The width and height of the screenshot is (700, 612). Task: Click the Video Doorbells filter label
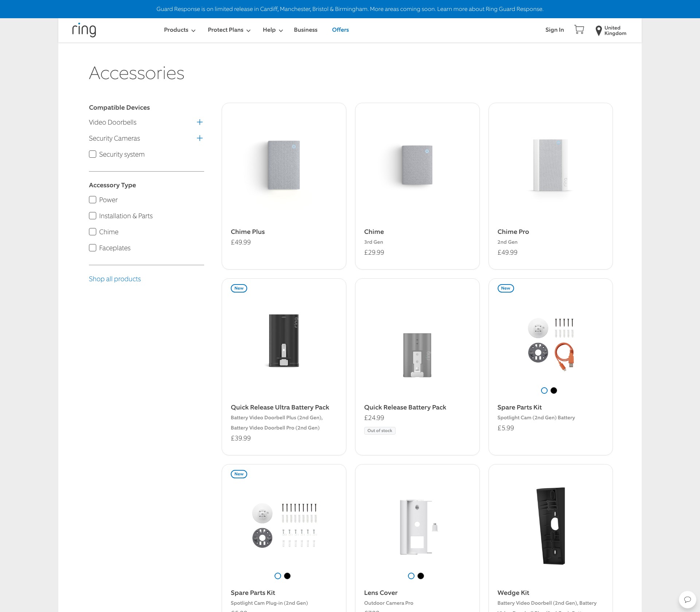[113, 122]
